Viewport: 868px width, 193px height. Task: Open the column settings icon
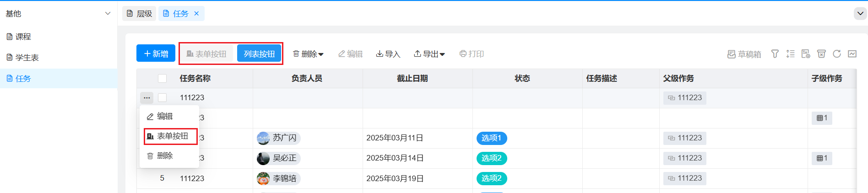coord(806,54)
